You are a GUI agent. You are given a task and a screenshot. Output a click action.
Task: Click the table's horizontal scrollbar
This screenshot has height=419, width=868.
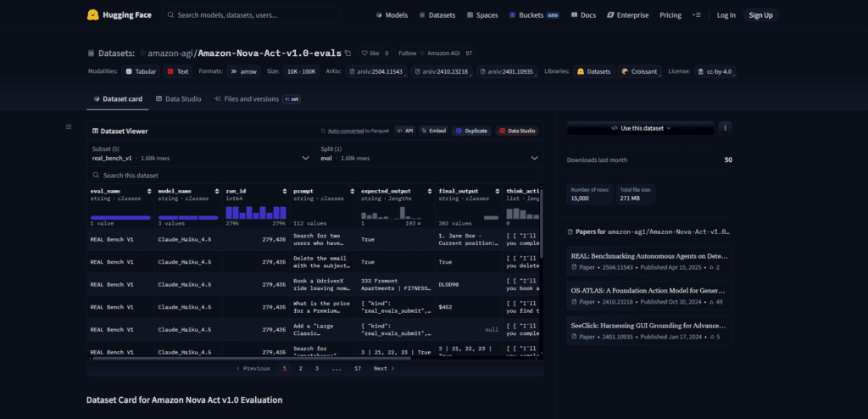252,358
